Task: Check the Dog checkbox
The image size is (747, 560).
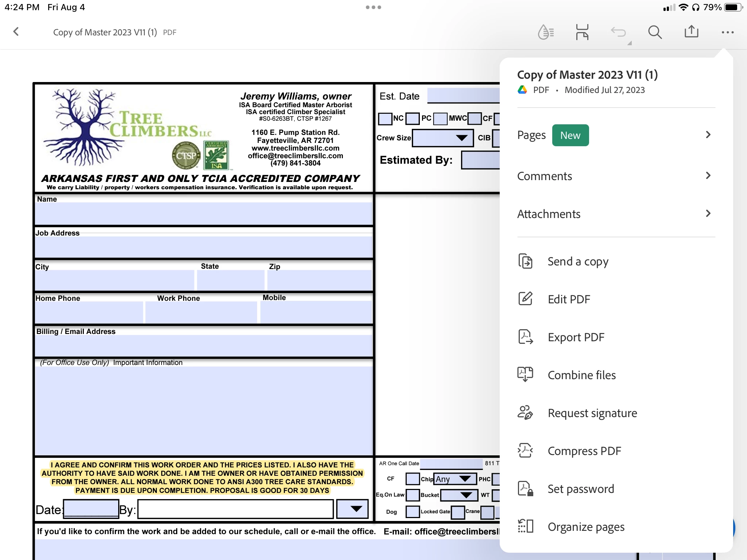Action: click(x=413, y=512)
